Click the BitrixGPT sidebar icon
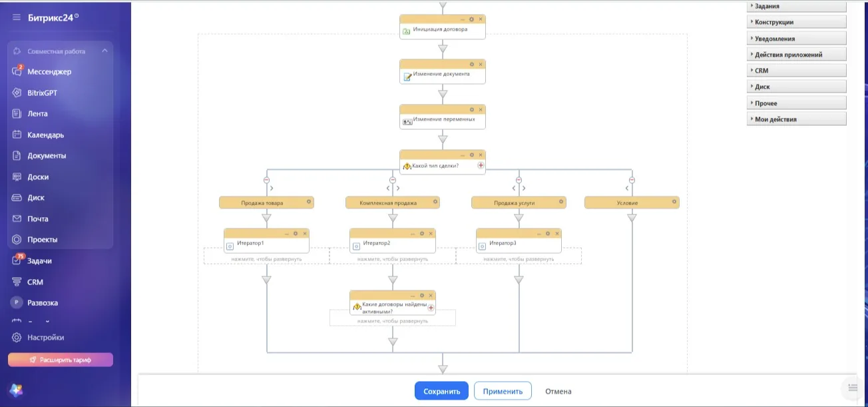The image size is (868, 407). (17, 93)
